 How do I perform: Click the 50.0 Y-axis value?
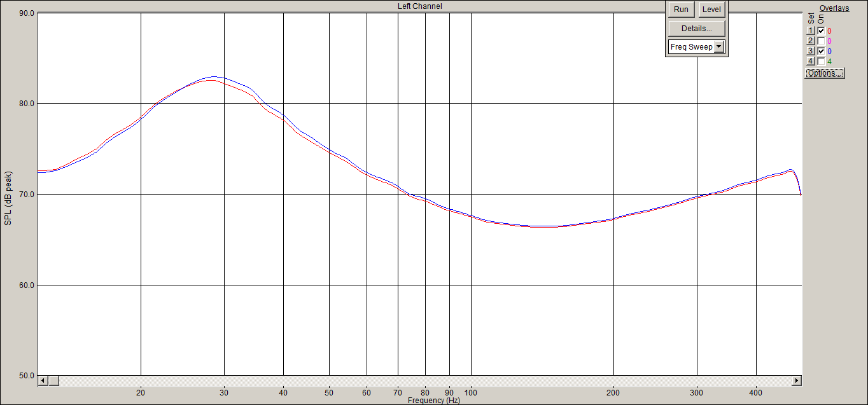coord(27,375)
